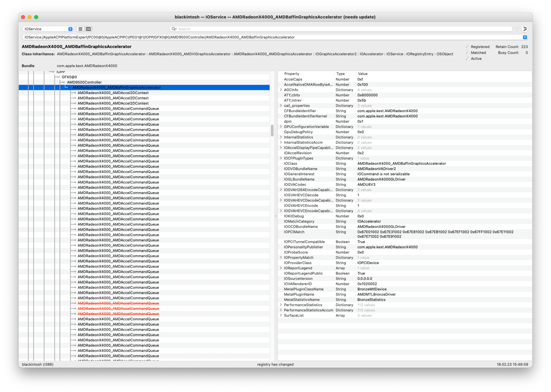The image size is (551, 392).
Task: Click the IOVARendererID value 0x1020002
Action: coord(367,284)
